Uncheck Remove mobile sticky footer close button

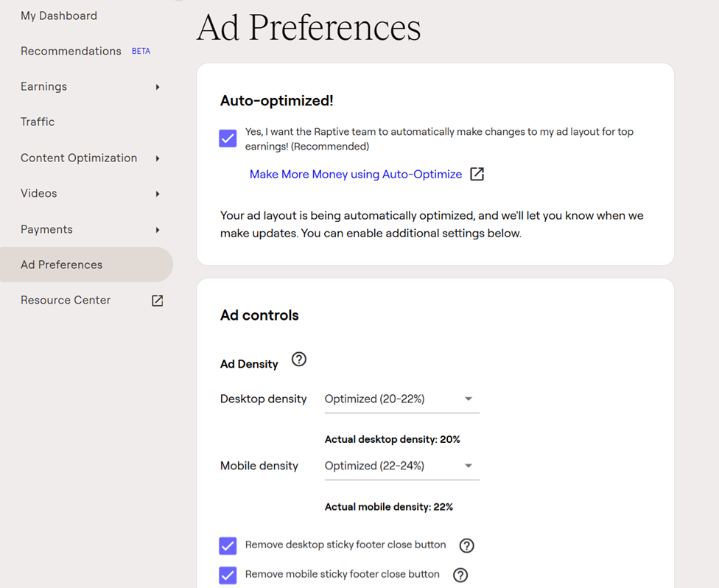tap(228, 575)
